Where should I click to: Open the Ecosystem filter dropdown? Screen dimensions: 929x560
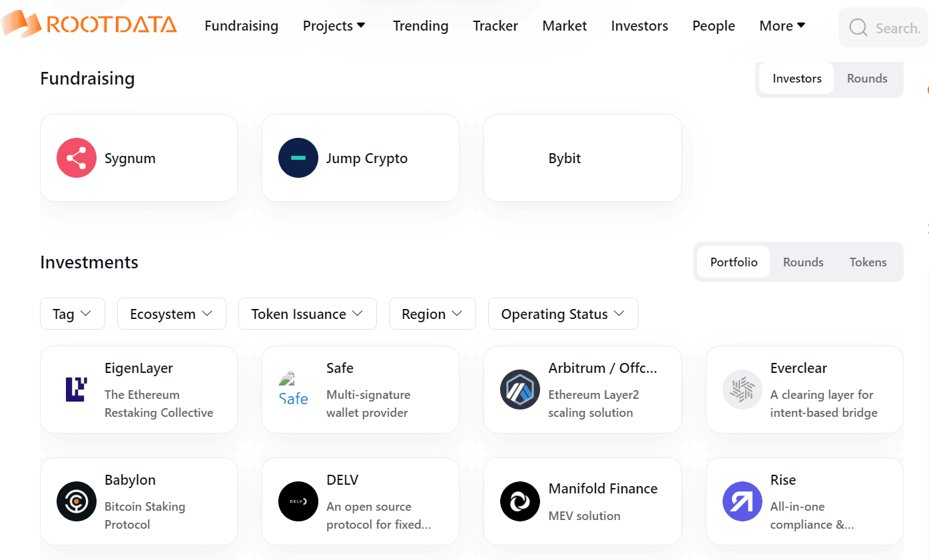pos(171,314)
